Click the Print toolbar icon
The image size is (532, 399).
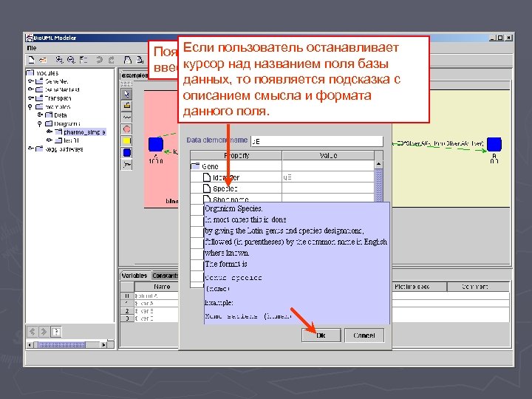(128, 60)
